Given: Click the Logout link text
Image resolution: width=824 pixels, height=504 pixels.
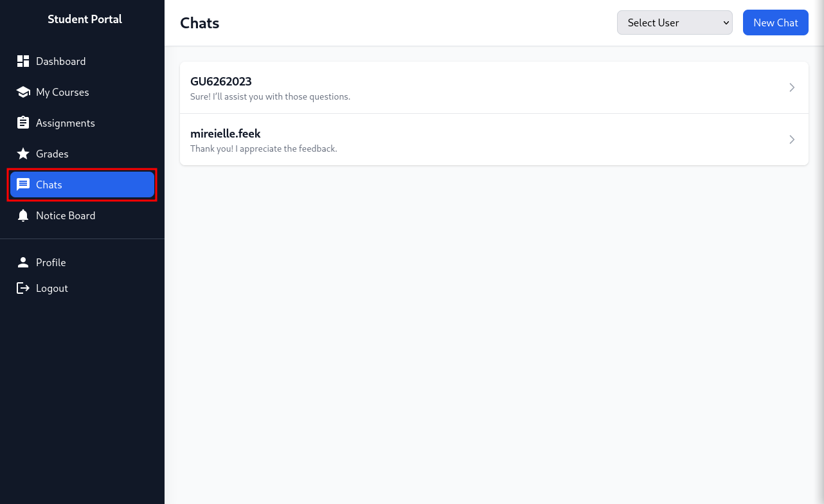Looking at the screenshot, I should [x=52, y=288].
